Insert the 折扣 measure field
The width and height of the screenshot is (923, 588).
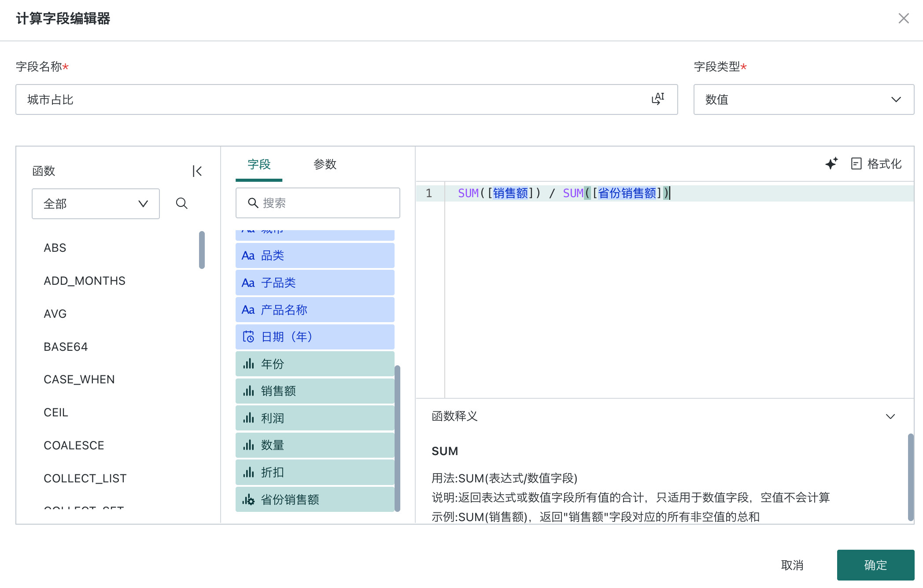coord(315,472)
